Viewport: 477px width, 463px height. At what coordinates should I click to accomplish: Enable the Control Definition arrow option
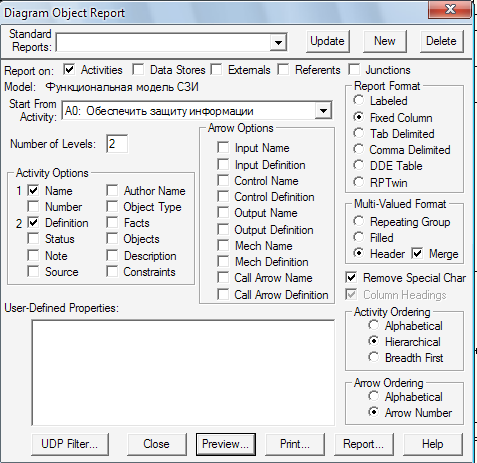pyautogui.click(x=223, y=197)
